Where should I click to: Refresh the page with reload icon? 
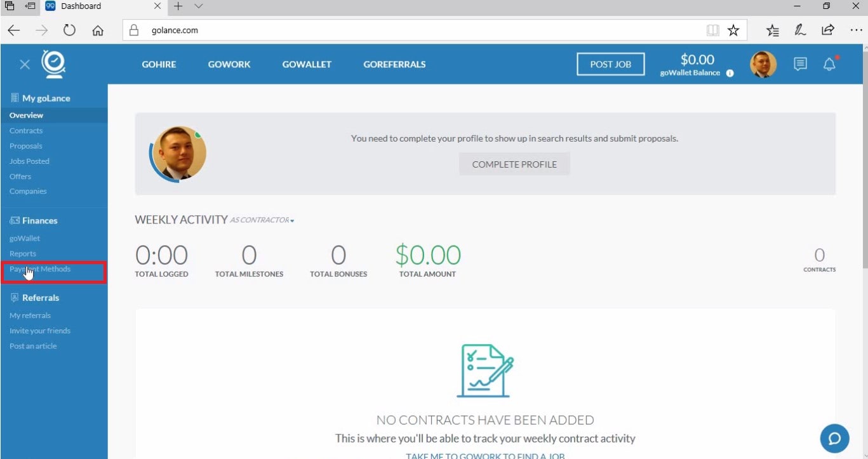pyautogui.click(x=69, y=30)
